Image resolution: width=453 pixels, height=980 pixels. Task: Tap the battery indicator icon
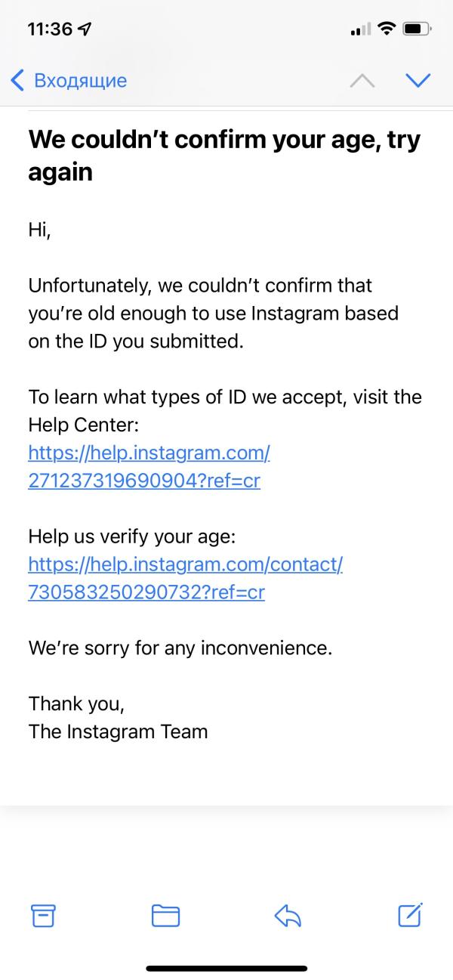click(418, 29)
